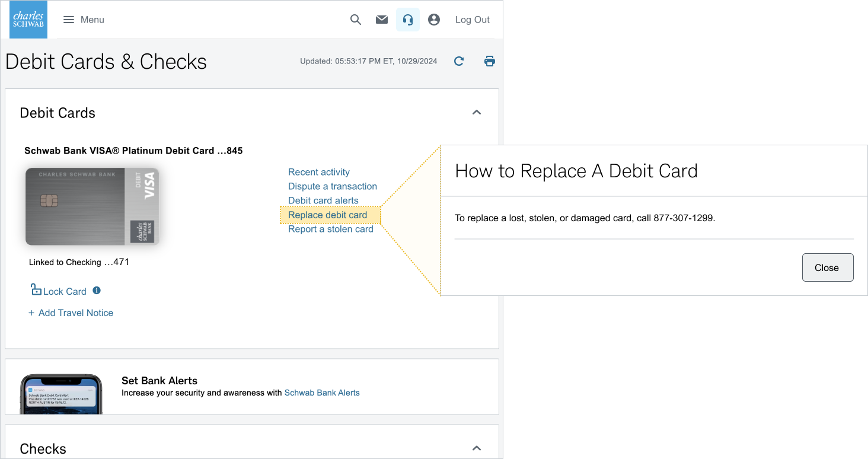Open Dispute a transaction link
The width and height of the screenshot is (868, 459).
pyautogui.click(x=333, y=186)
